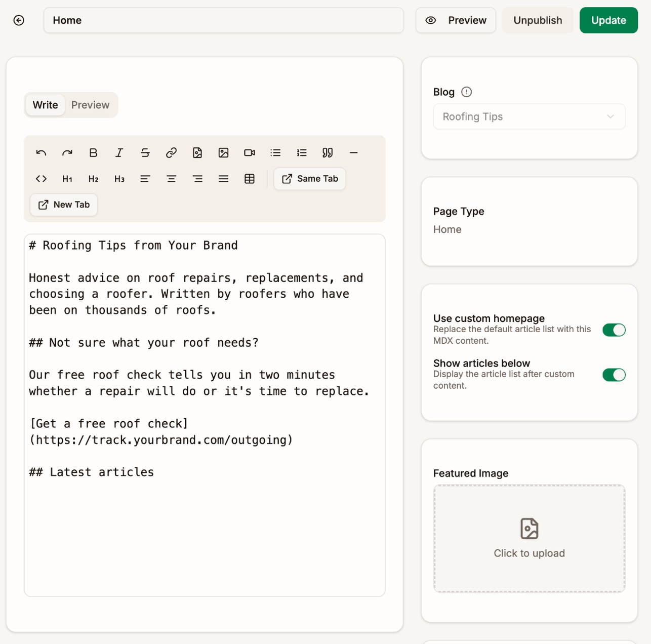Click the Blog info icon

(467, 92)
